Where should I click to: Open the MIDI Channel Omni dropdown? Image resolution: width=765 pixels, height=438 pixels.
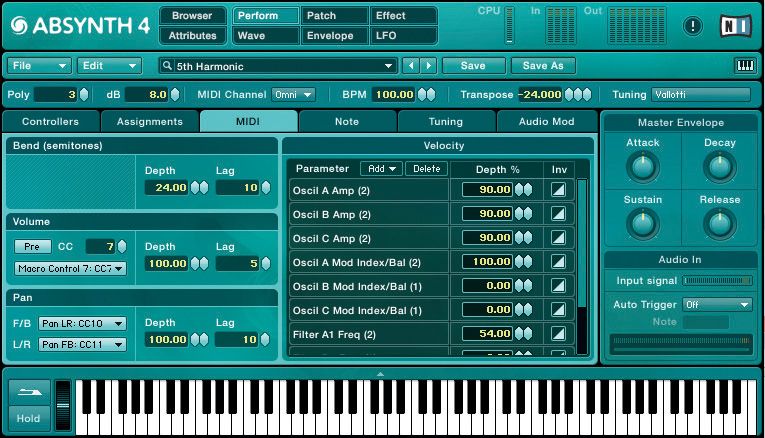pyautogui.click(x=293, y=94)
